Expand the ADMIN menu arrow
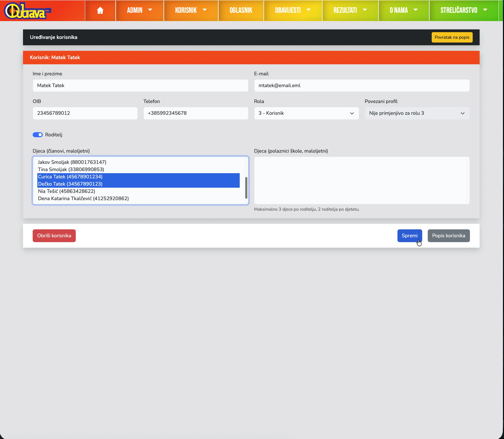 (150, 10)
